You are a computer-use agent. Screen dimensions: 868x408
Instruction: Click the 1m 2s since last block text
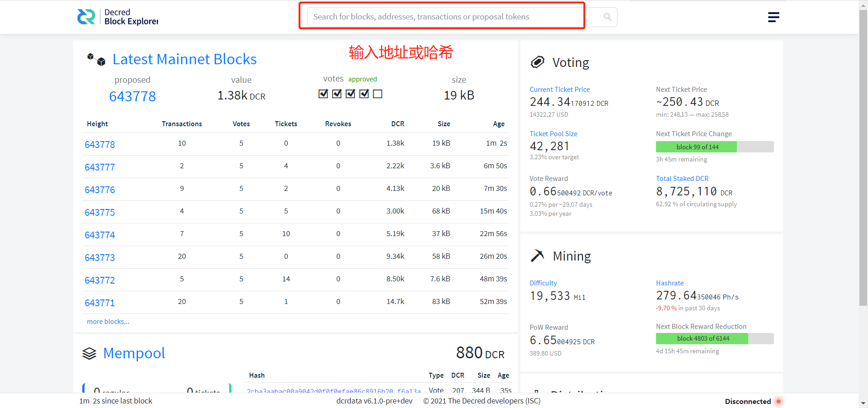tap(116, 401)
